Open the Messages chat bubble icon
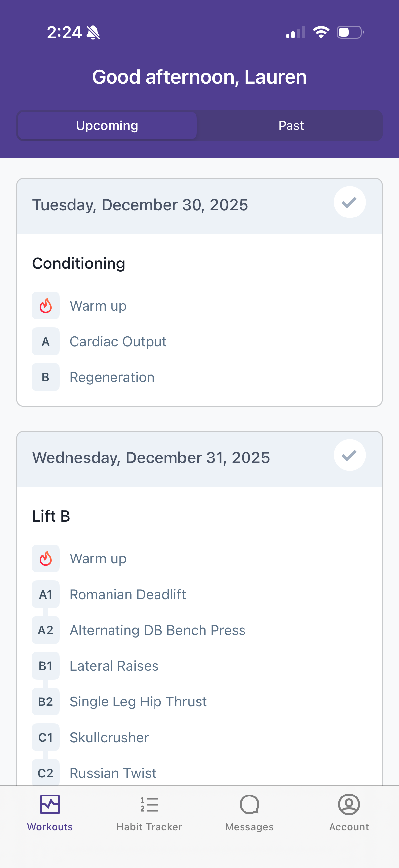 pyautogui.click(x=249, y=804)
